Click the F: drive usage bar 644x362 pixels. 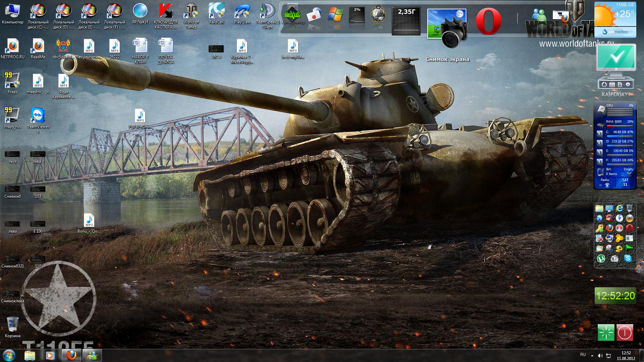point(620,164)
